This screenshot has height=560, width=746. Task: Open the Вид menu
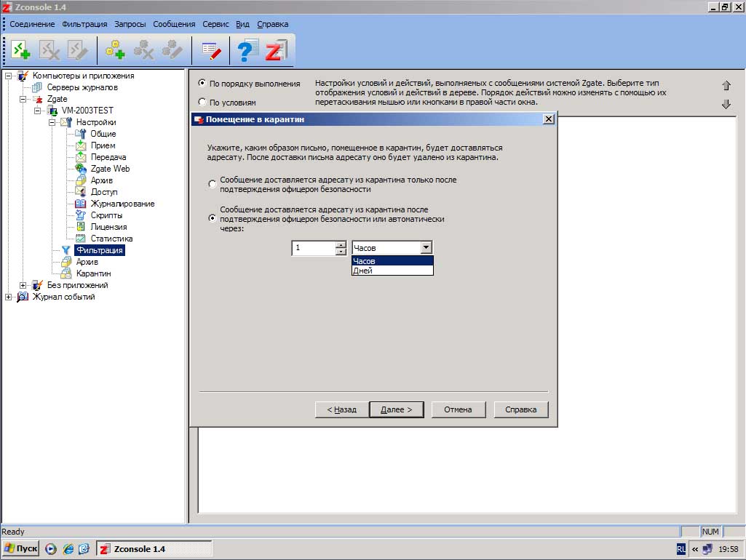click(x=242, y=24)
